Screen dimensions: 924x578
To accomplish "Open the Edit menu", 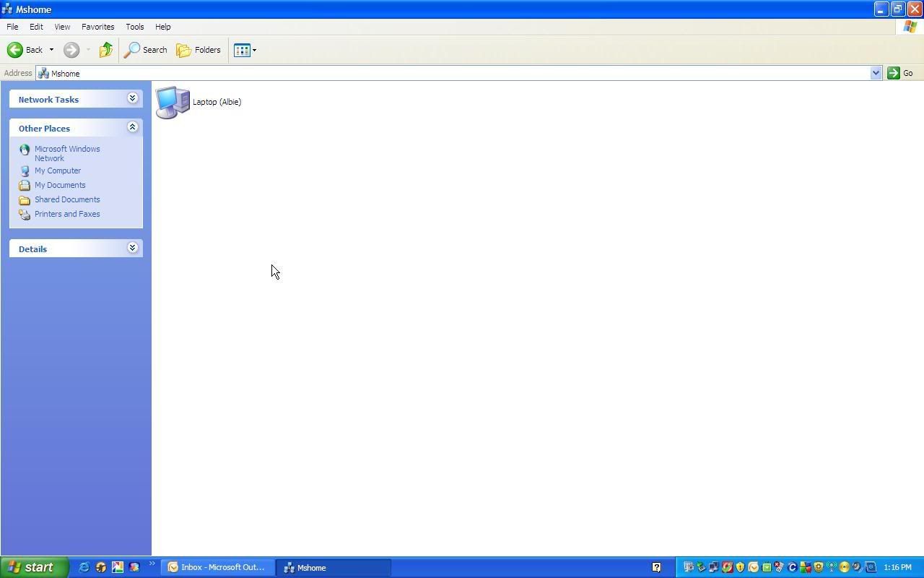I will 36,27.
